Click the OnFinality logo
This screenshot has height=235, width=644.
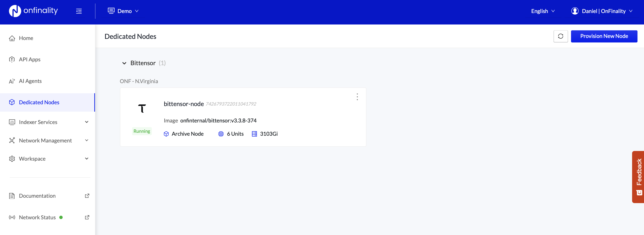pyautogui.click(x=33, y=11)
